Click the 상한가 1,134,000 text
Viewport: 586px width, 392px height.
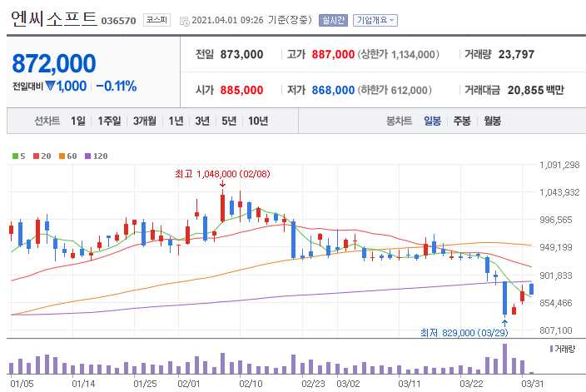pyautogui.click(x=399, y=55)
